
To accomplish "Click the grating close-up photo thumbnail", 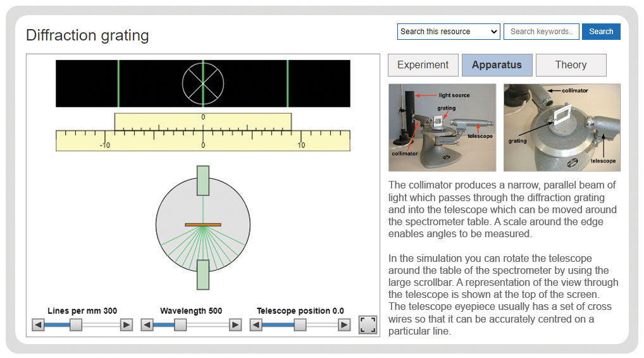I will [x=562, y=128].
